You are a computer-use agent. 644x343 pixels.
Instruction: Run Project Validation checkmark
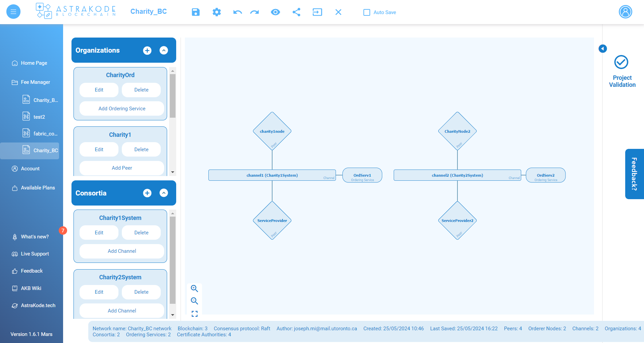tap(621, 62)
